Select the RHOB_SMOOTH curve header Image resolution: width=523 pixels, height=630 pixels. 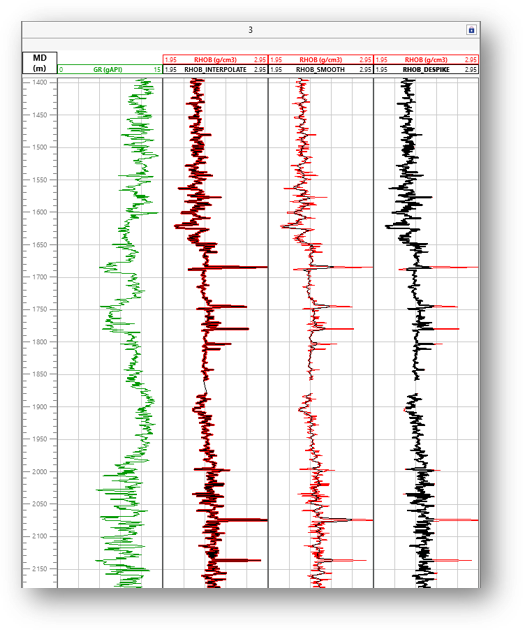pyautogui.click(x=321, y=69)
